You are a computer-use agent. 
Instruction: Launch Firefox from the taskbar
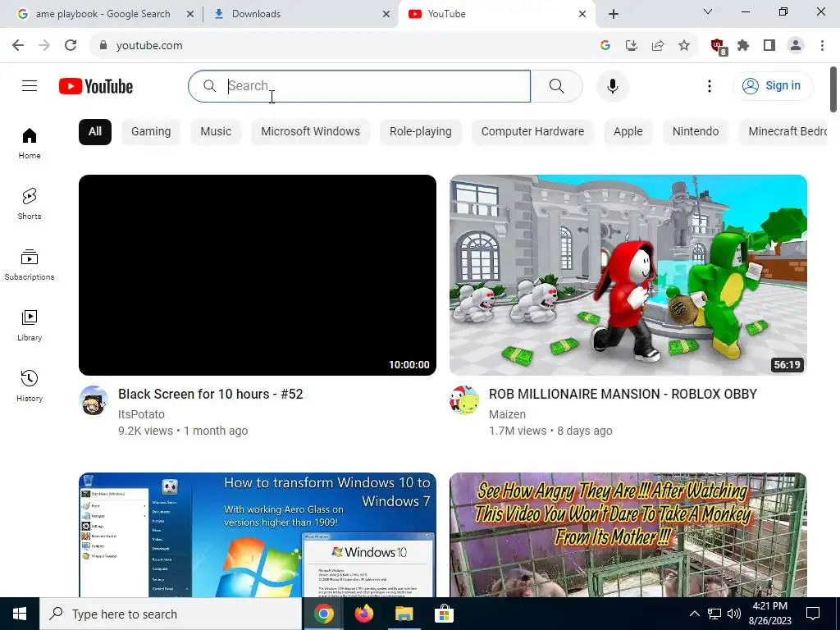364,614
